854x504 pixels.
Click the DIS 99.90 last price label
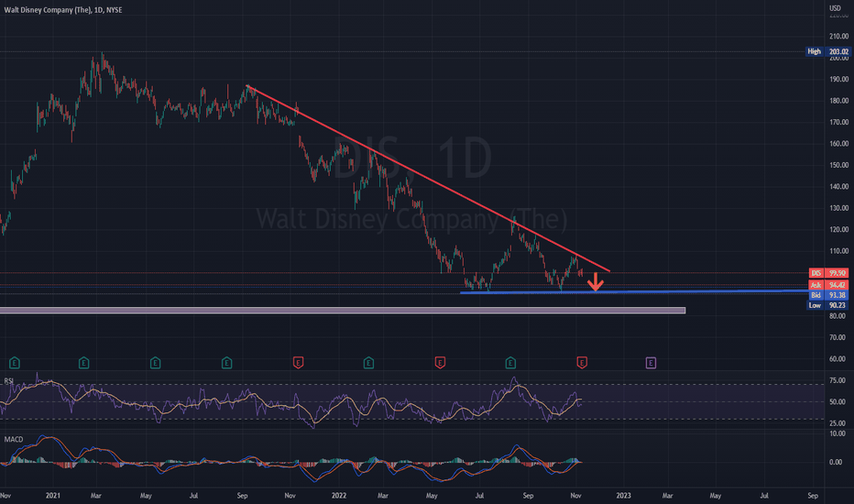click(829, 273)
